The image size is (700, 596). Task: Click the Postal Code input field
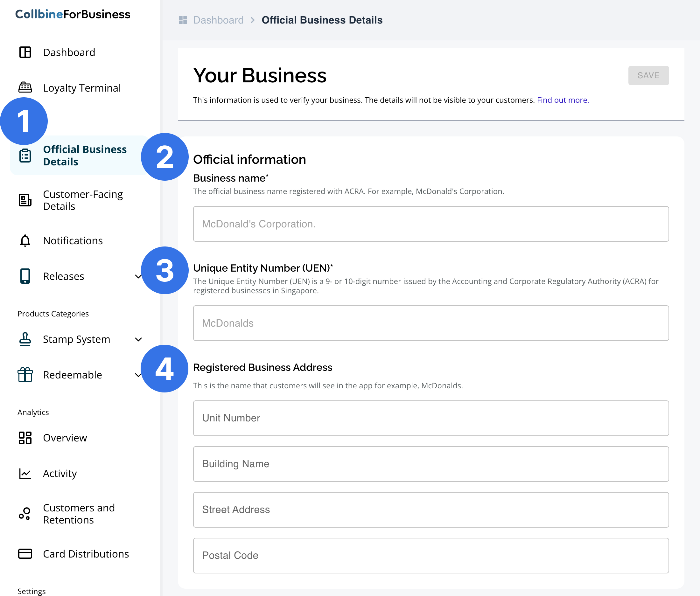pyautogui.click(x=430, y=555)
